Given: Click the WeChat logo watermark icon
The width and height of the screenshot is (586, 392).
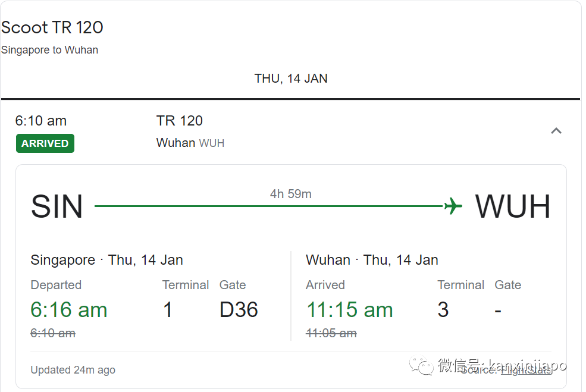Looking at the screenshot, I should [x=425, y=366].
